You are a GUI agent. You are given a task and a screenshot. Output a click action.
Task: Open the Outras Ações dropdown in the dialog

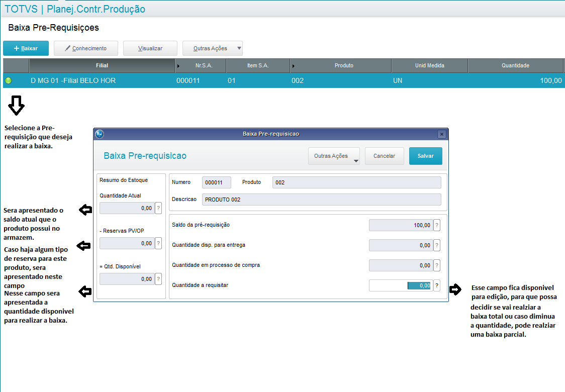(334, 156)
